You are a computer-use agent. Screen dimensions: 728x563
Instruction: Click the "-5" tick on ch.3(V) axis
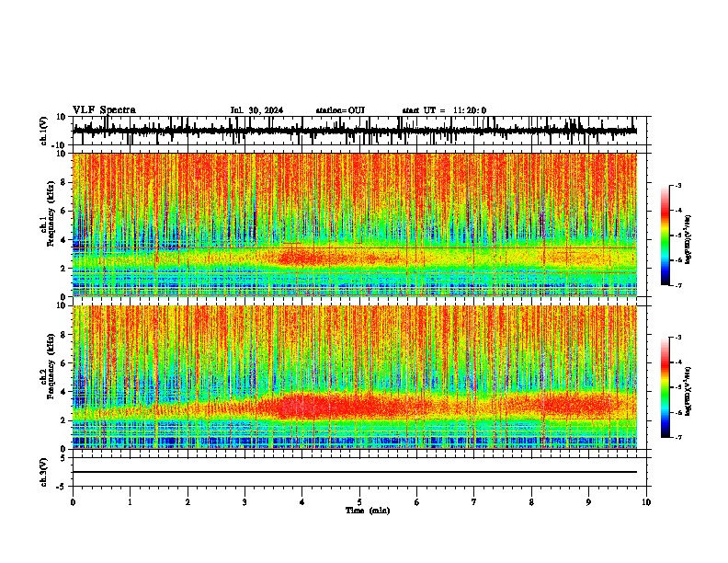point(62,487)
